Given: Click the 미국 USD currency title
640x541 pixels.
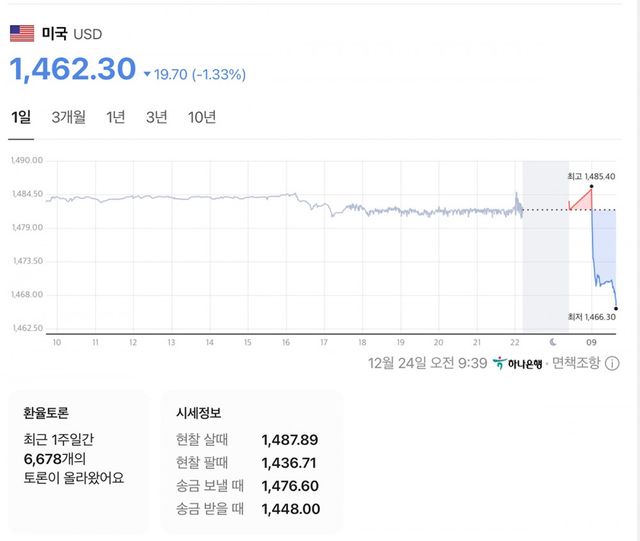Looking at the screenshot, I should [71, 34].
